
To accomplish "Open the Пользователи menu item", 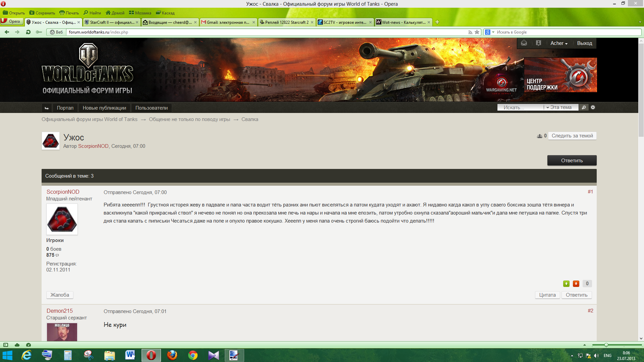I will point(152,108).
